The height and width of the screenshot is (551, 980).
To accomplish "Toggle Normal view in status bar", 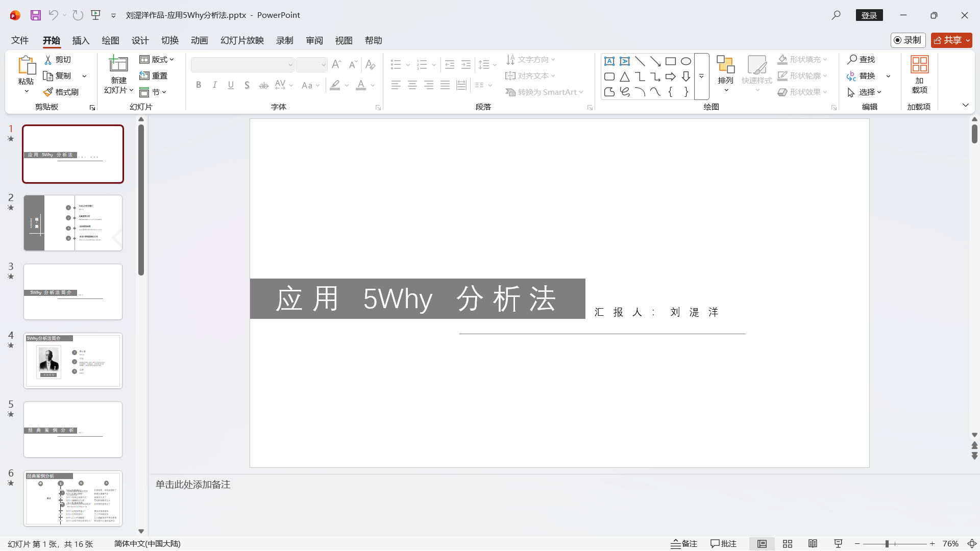I will [x=762, y=544].
